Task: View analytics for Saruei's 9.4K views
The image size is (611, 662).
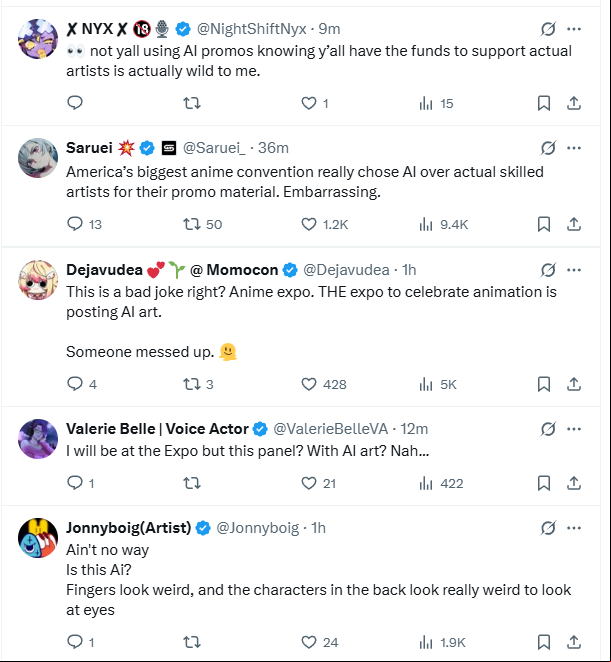Action: point(443,224)
